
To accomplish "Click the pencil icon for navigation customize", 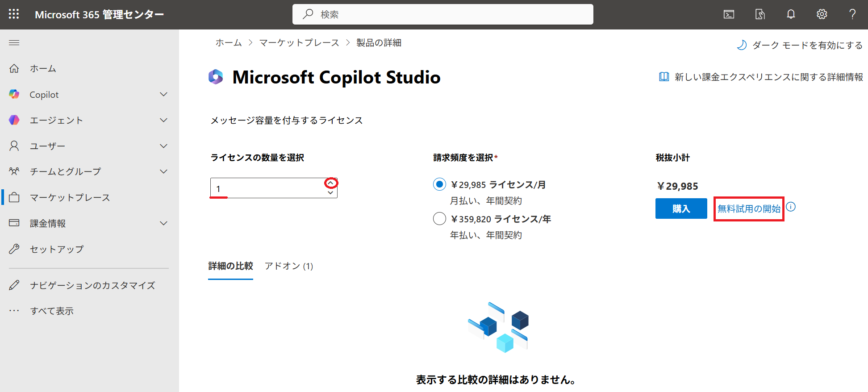I will coord(14,285).
